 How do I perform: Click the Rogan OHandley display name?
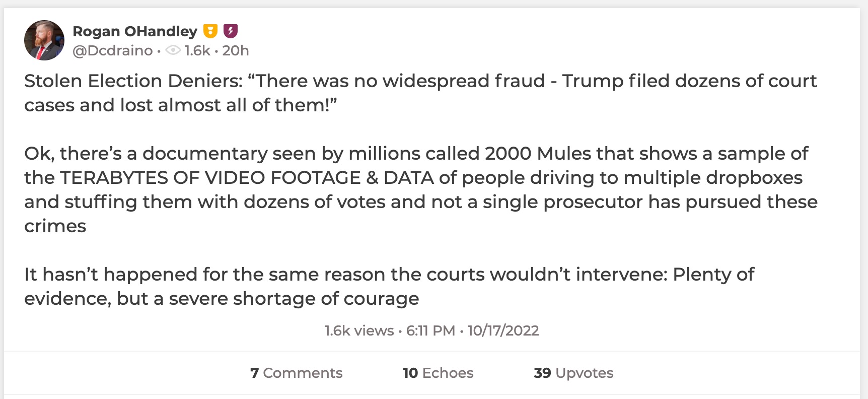pos(135,31)
